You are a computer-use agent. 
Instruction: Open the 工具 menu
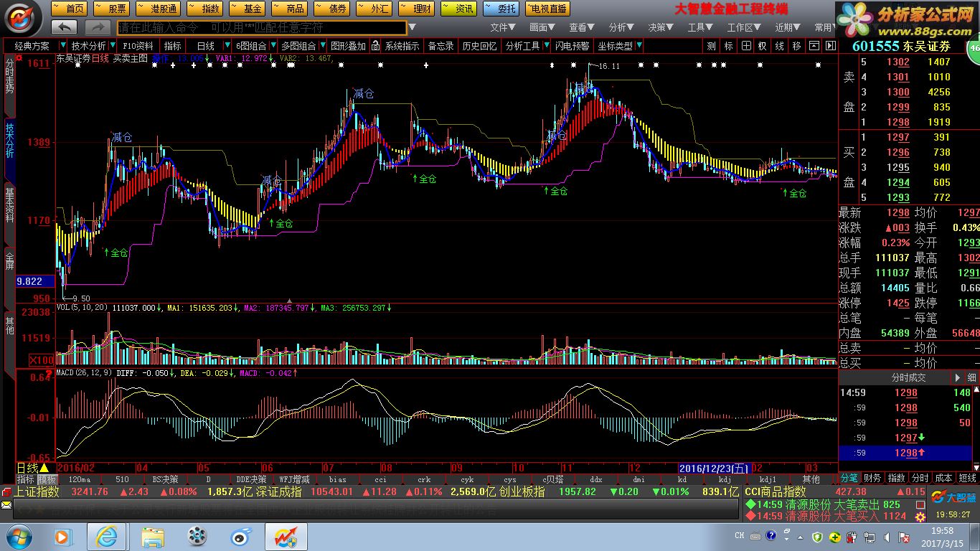pyautogui.click(x=700, y=27)
